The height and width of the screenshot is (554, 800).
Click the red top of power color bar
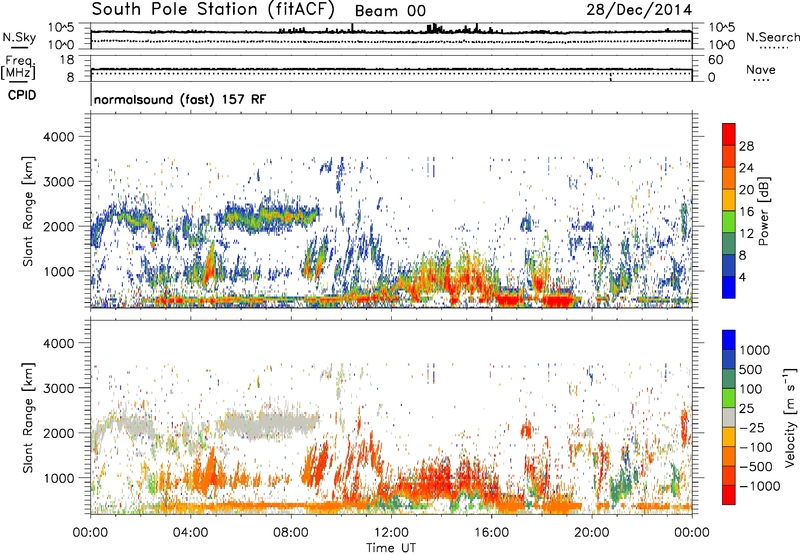pyautogui.click(x=729, y=133)
